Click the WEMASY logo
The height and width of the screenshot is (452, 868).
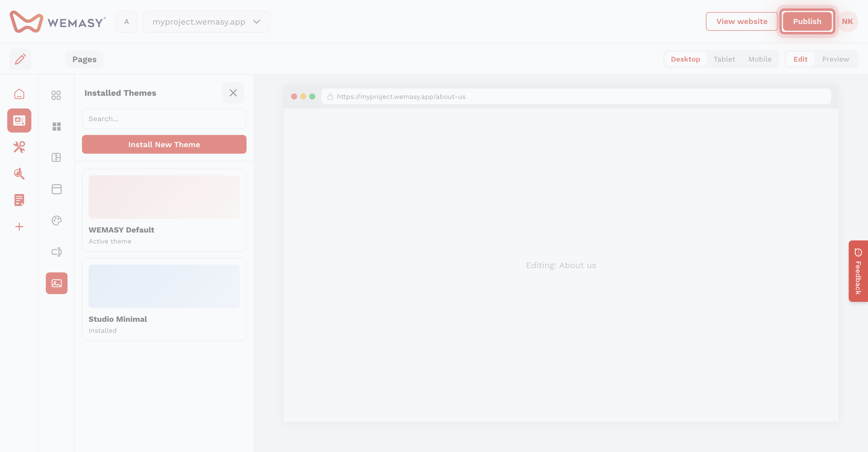[58, 21]
